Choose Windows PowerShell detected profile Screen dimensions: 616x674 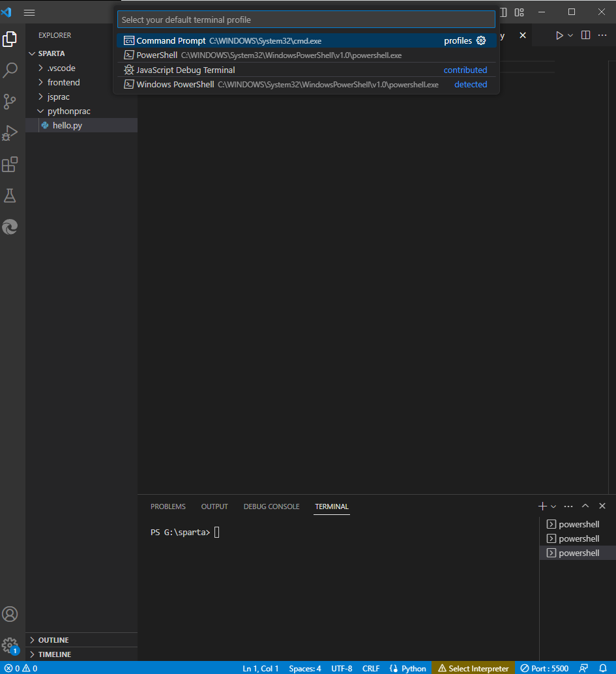point(306,84)
